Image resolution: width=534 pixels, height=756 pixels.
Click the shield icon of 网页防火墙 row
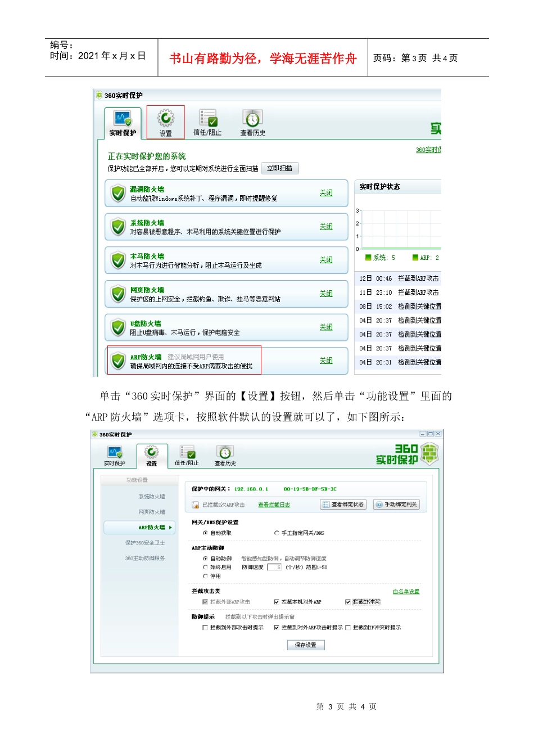coord(118,294)
